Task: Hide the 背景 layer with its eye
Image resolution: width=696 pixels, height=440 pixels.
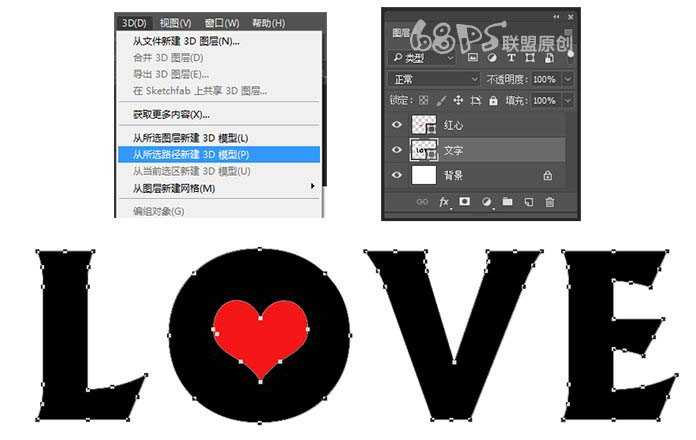Action: [x=397, y=175]
